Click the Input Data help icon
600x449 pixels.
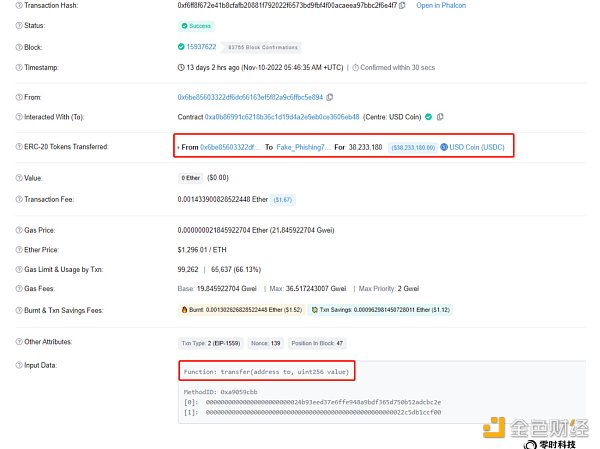[x=9, y=365]
